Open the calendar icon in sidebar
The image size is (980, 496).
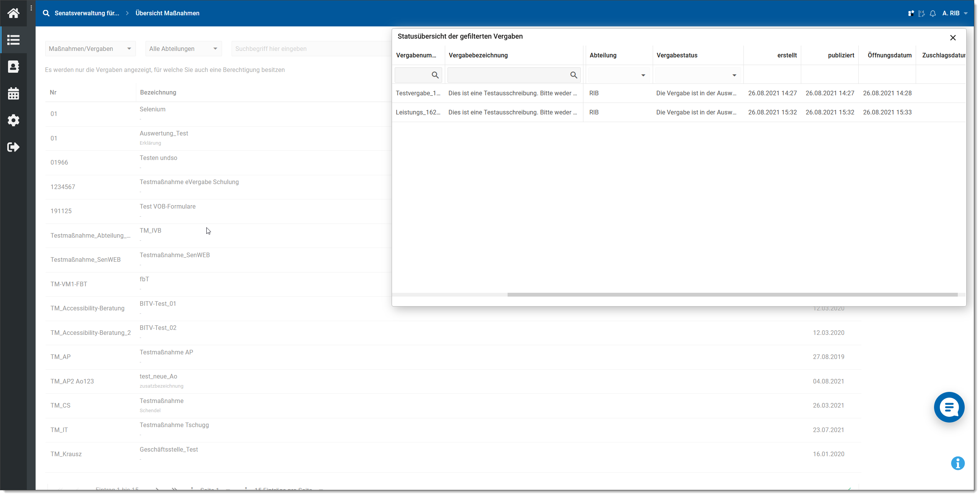[x=13, y=93]
